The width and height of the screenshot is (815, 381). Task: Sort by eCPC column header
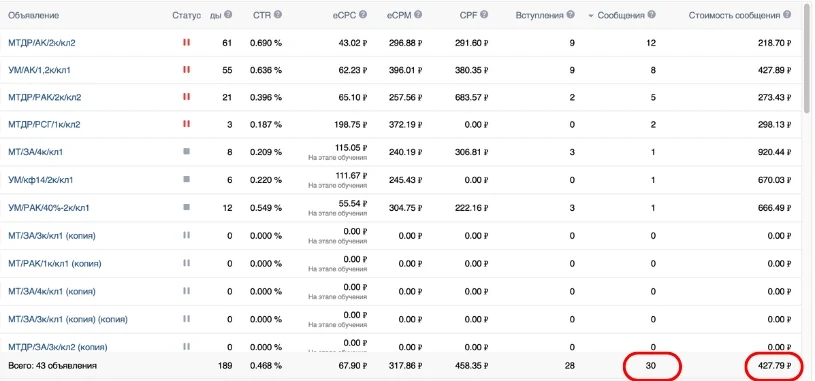[x=345, y=15]
